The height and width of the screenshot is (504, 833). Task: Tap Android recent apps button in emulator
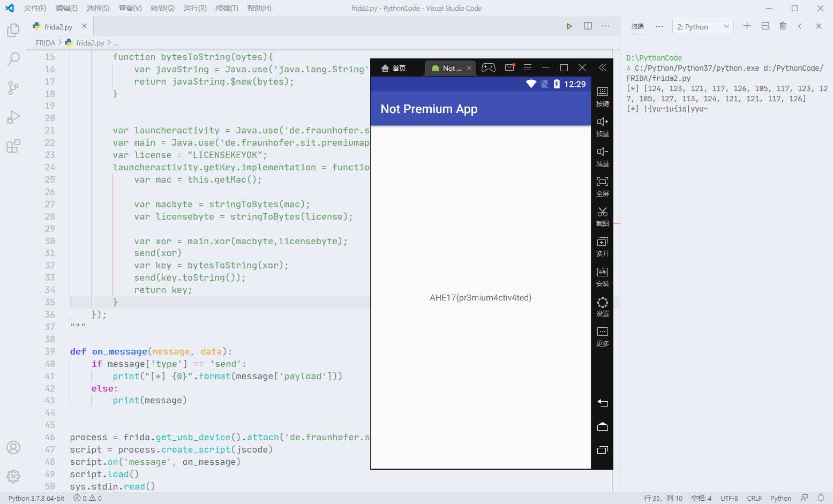point(603,450)
